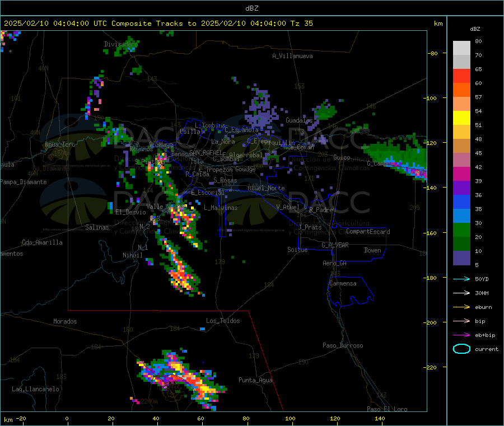
Task: Select the lightest grey swatch atop dBZ scale
Action: pyautogui.click(x=461, y=48)
